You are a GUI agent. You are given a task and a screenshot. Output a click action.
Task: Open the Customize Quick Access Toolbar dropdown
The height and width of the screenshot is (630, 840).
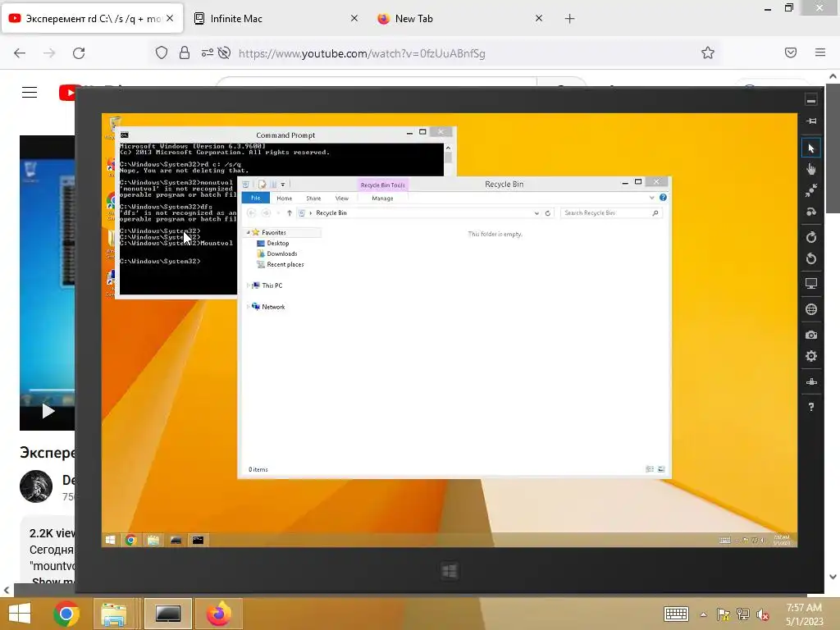point(283,185)
